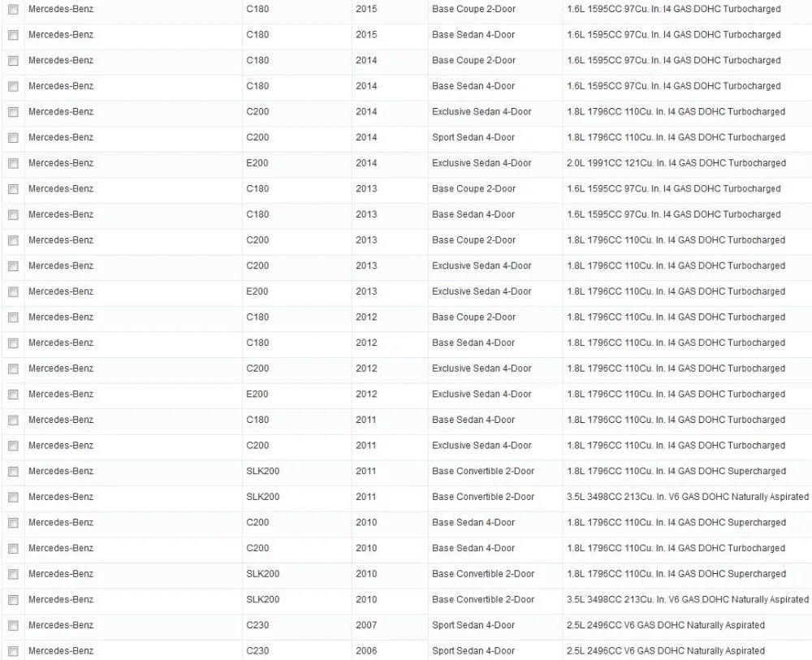
Task: Click SLK200 in the 2010 Supercharged row
Action: click(262, 574)
